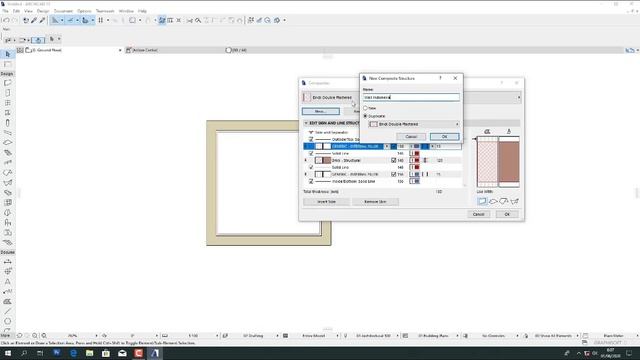
Task: Click OK at bottom of Composites dialog
Action: pos(507,214)
